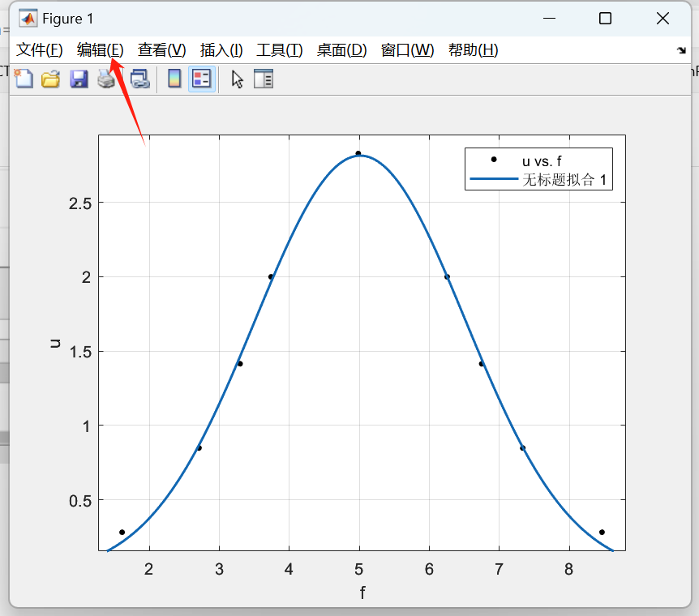Viewport: 699px width, 616px height.
Task: Open the Property Inspector icon
Action: (264, 79)
